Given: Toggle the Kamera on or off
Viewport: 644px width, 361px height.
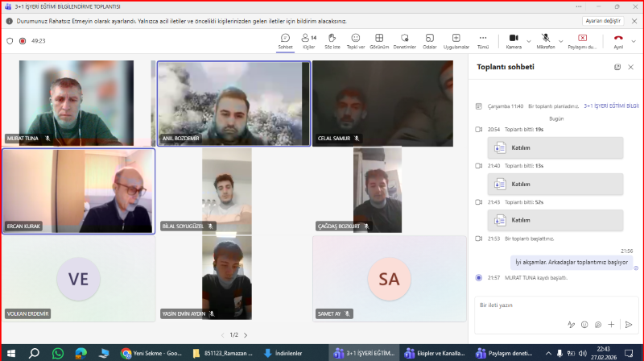Looking at the screenshot, I should click(514, 40).
